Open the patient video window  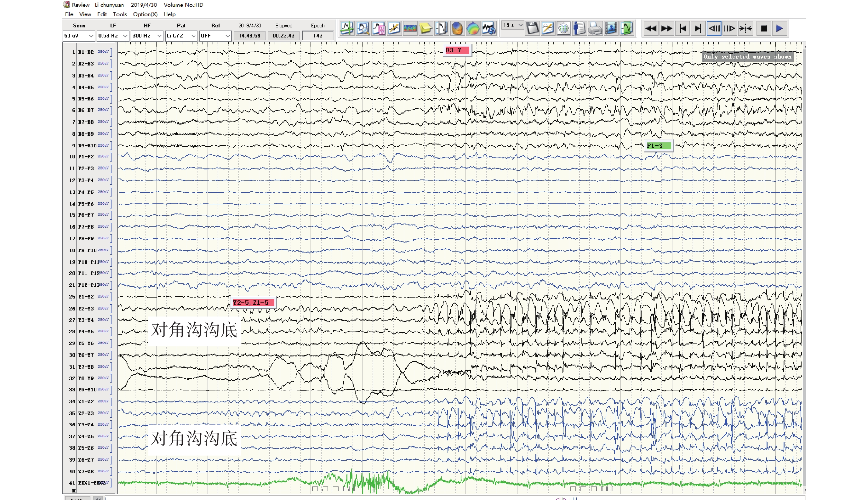(611, 29)
